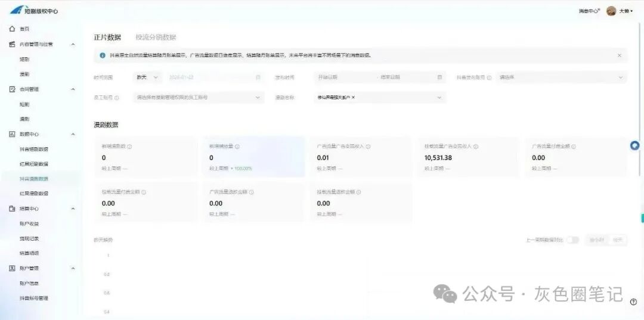Click info icon on the first card with value 0
The height and width of the screenshot is (320, 644).
(x=129, y=147)
